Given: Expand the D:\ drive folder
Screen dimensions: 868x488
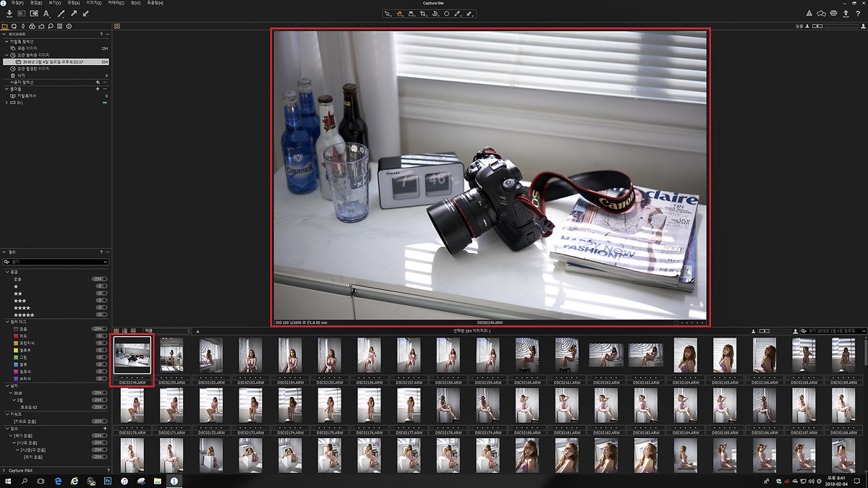Looking at the screenshot, I should coord(7,103).
